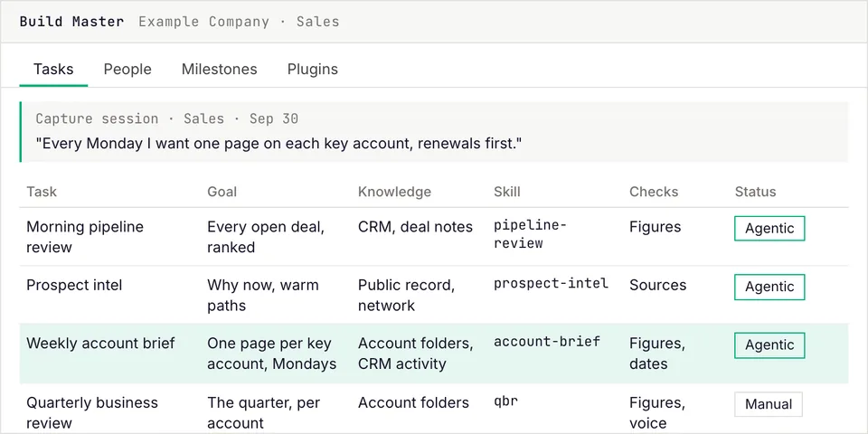Select the Quarterly business review task name
This screenshot has width=868, height=434.
pyautogui.click(x=92, y=412)
